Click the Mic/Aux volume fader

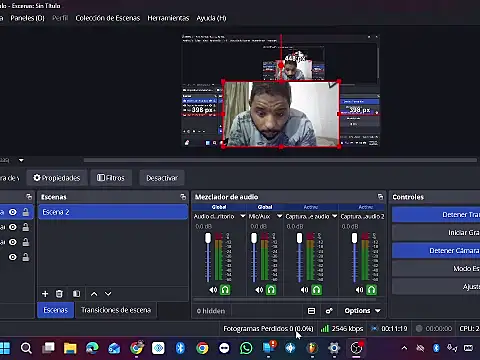click(x=254, y=238)
